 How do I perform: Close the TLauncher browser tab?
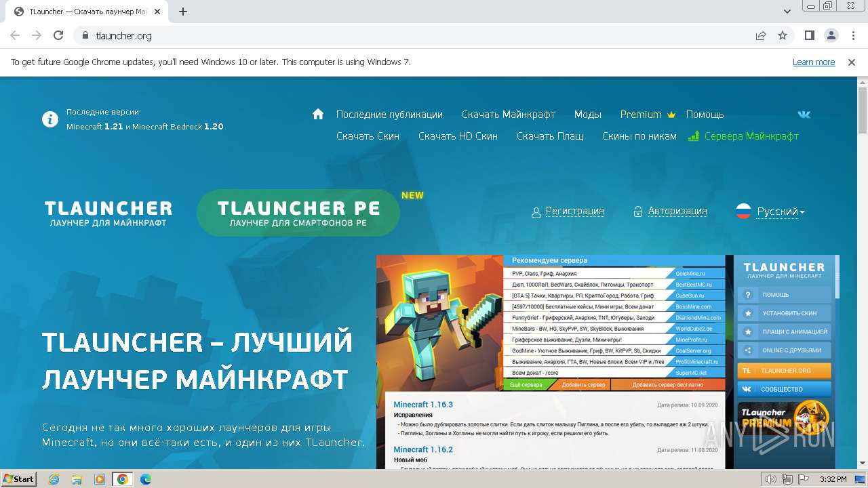click(x=157, y=12)
